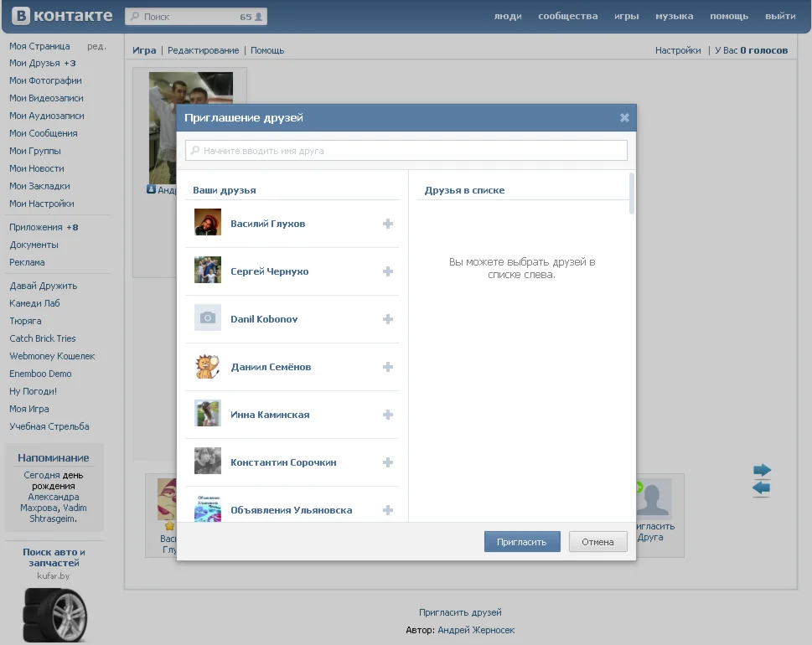This screenshot has width=812, height=645.
Task: Click Пригласить друзей link at bottom
Action: [460, 612]
